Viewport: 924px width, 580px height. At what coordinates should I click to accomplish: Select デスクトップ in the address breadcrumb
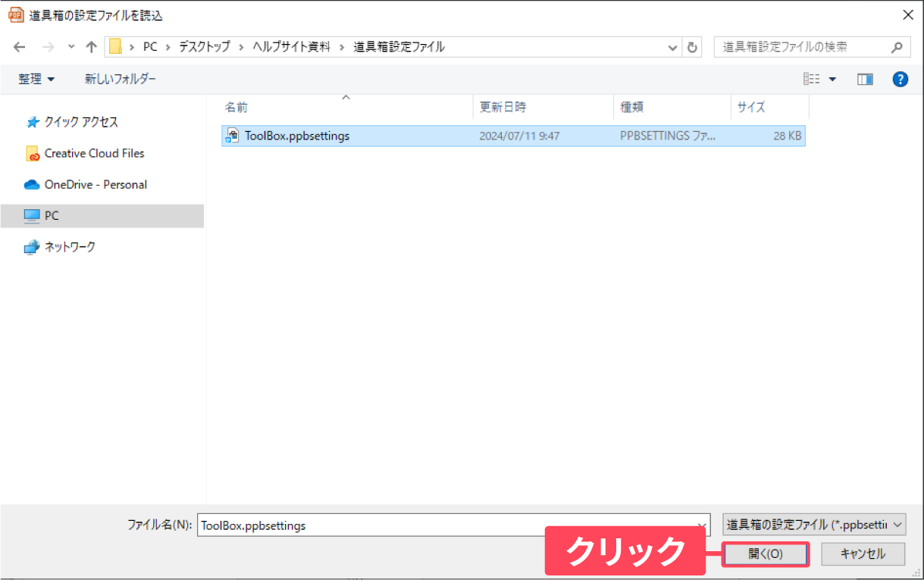tap(204, 47)
